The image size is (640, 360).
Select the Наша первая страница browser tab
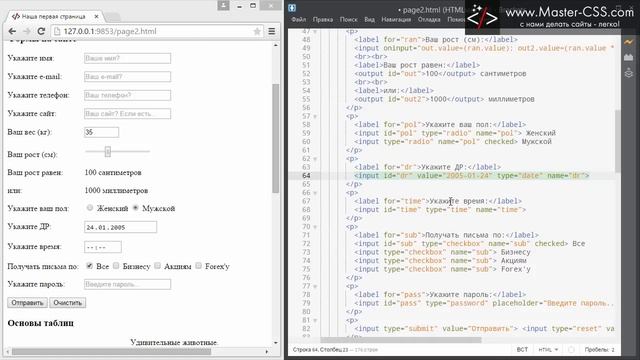(54, 16)
